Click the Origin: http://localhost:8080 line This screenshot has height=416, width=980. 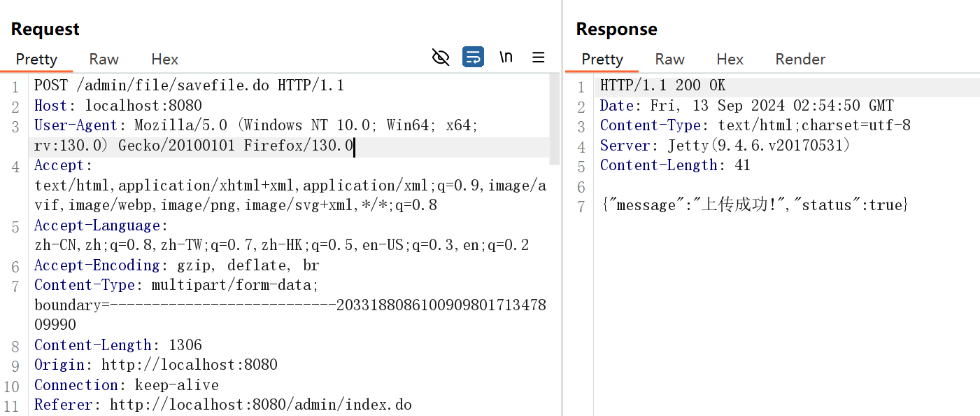(156, 365)
